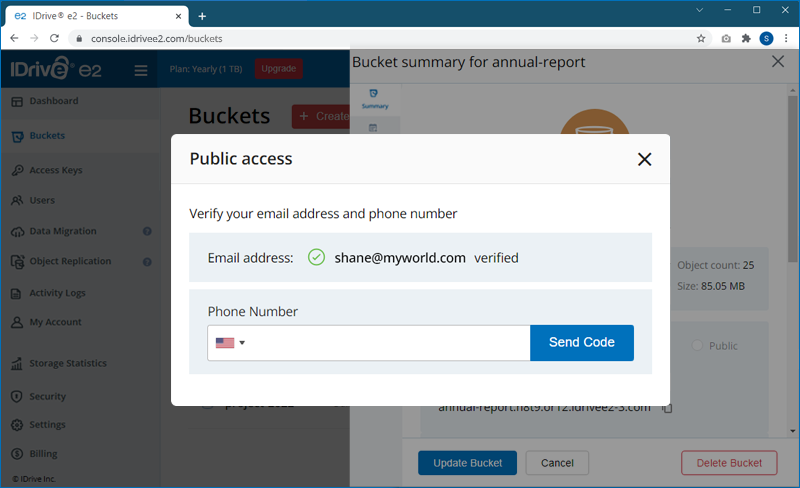Reload the page in browser

(54, 38)
